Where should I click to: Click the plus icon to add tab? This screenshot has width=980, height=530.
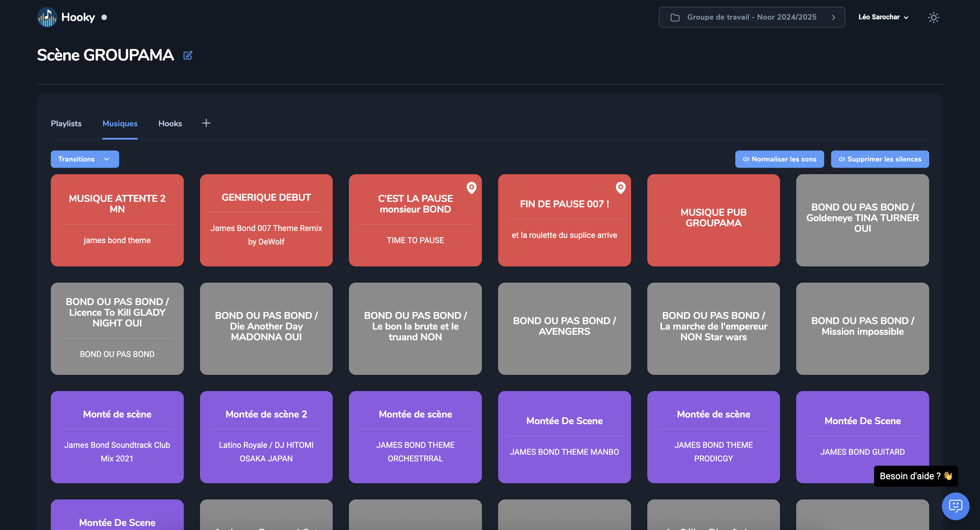206,123
